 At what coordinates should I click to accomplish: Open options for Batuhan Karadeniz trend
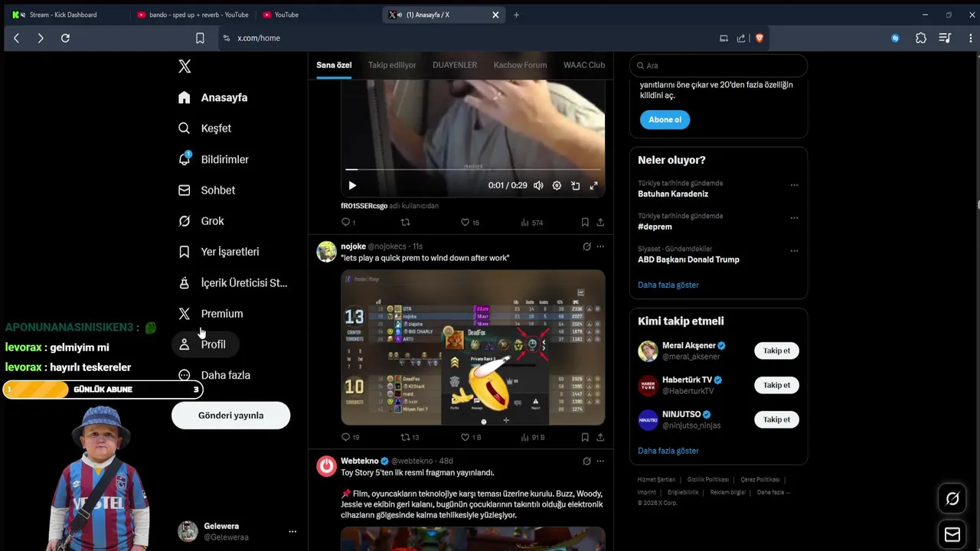[794, 185]
